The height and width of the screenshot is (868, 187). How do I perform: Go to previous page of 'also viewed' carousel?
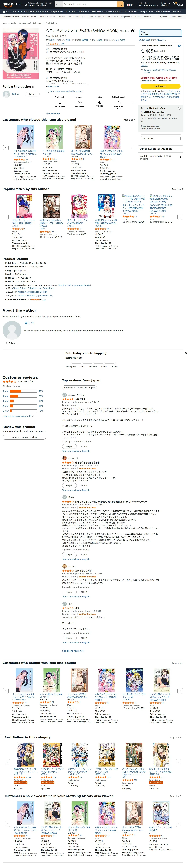click(x=6, y=148)
